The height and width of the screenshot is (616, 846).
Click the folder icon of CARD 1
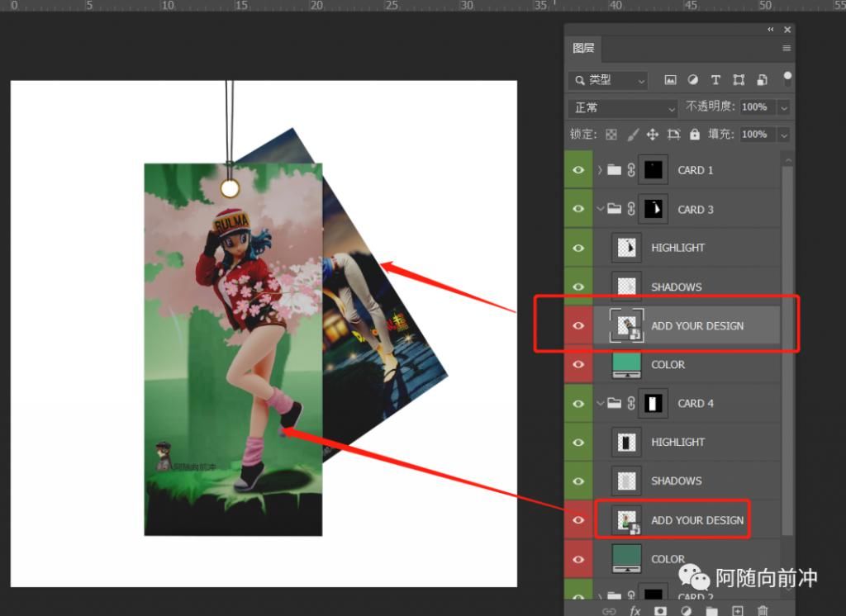[x=615, y=170]
